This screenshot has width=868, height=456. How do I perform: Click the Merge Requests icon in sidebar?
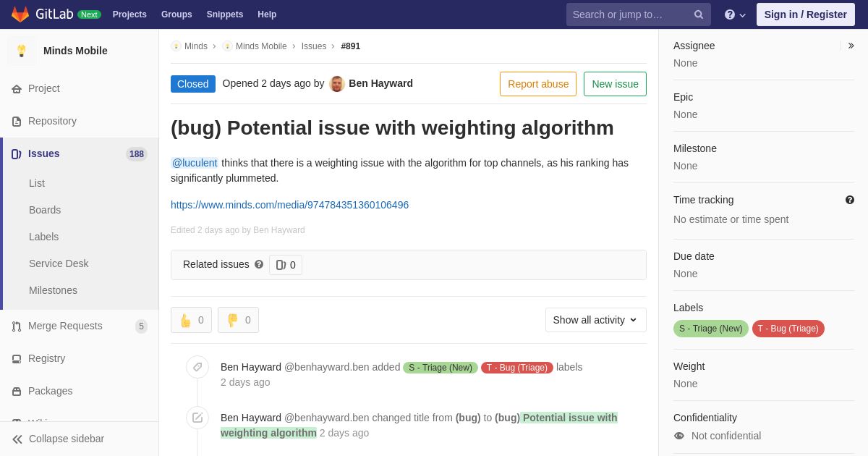pos(17,326)
